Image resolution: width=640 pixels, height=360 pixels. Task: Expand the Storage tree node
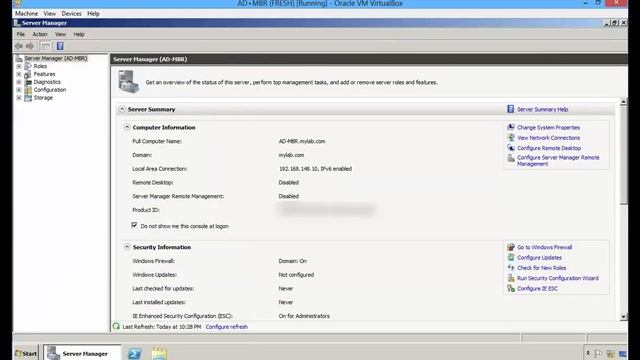[x=19, y=98]
